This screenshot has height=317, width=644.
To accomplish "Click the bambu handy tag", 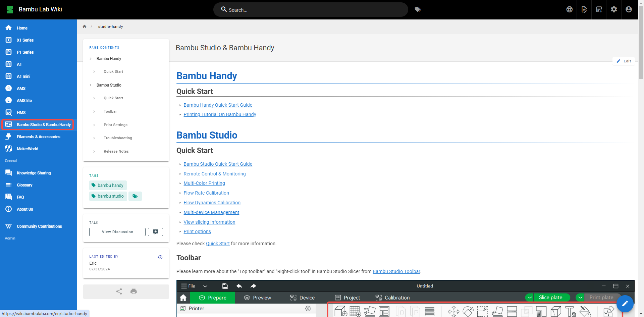I will coord(108,185).
